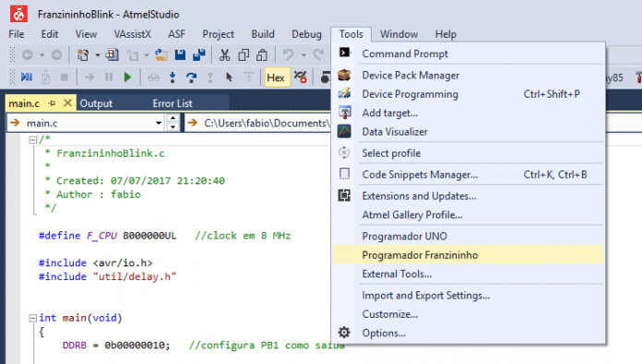Open the Undo history dropdown arrow

point(303,54)
